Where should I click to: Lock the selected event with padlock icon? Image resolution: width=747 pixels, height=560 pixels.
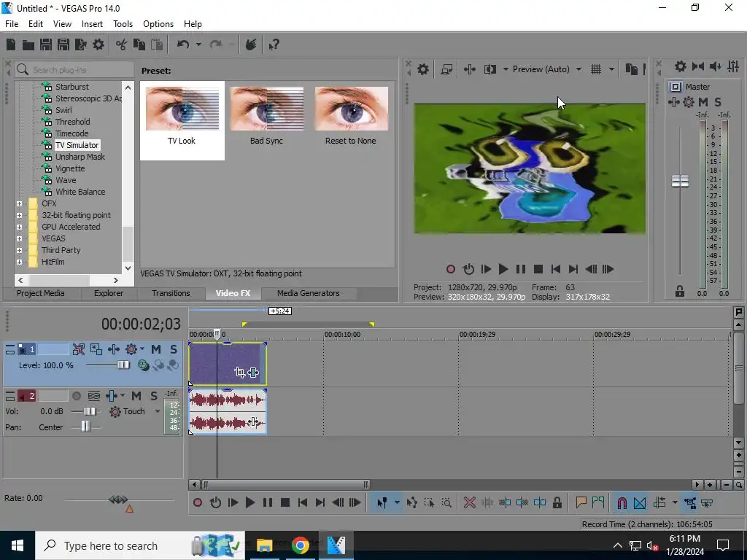[557, 502]
